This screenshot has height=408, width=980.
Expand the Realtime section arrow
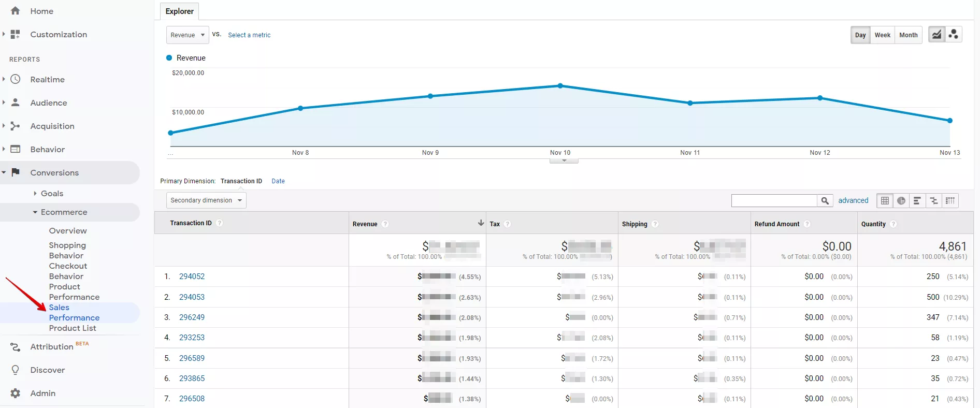click(x=4, y=79)
